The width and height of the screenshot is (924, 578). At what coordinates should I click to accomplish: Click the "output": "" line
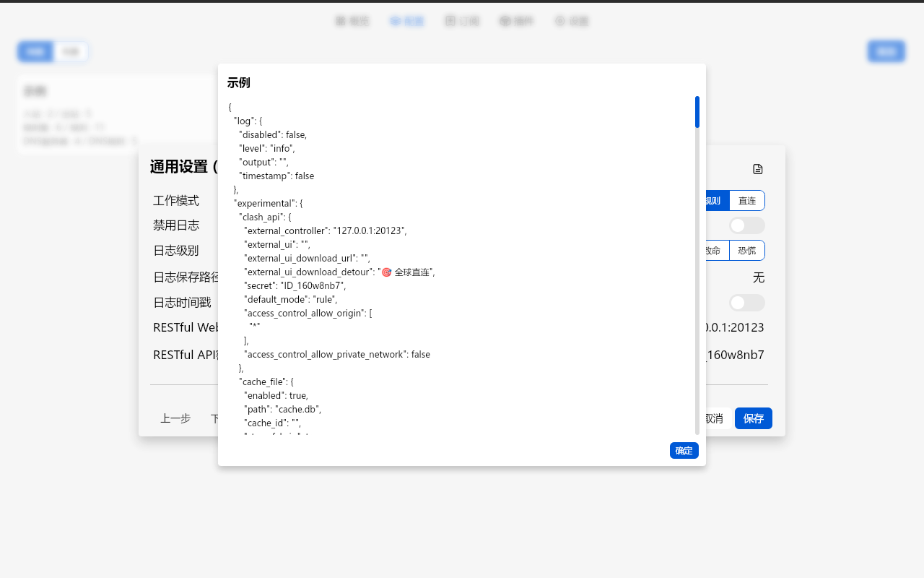(x=263, y=162)
